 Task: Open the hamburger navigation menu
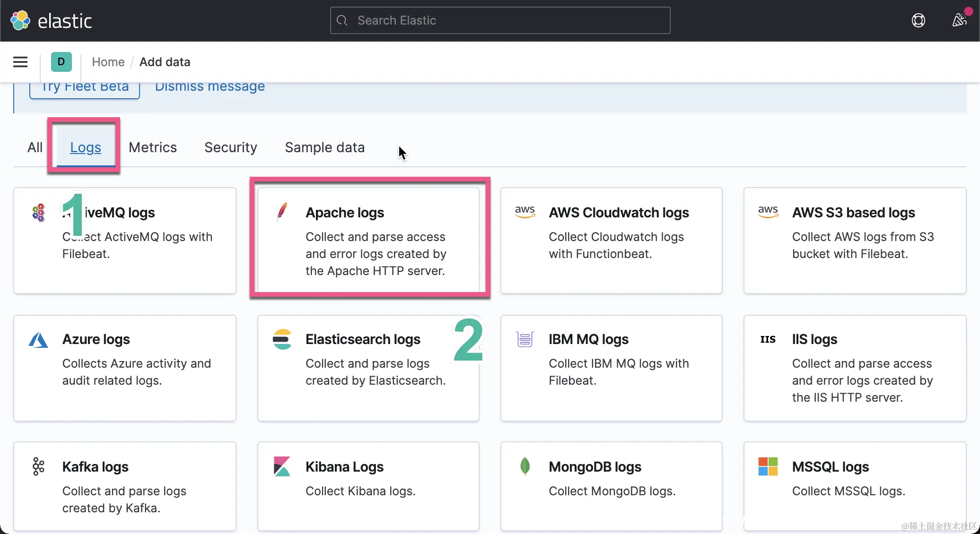pos(20,62)
